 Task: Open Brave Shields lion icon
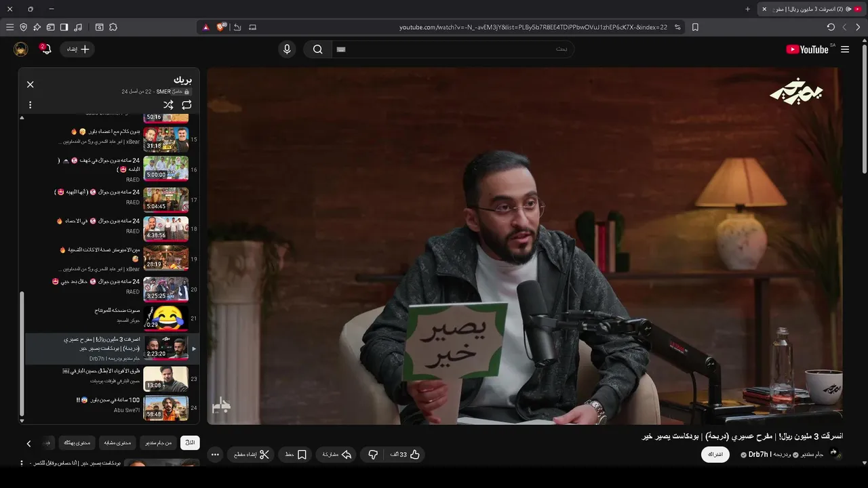tap(221, 27)
